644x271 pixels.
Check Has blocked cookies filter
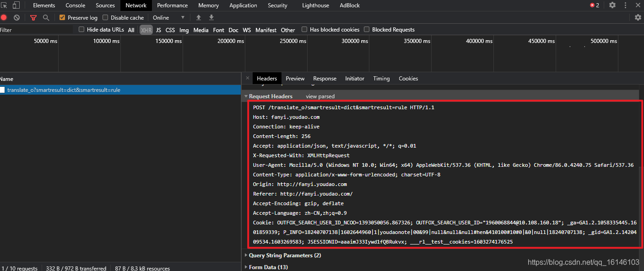pyautogui.click(x=304, y=30)
